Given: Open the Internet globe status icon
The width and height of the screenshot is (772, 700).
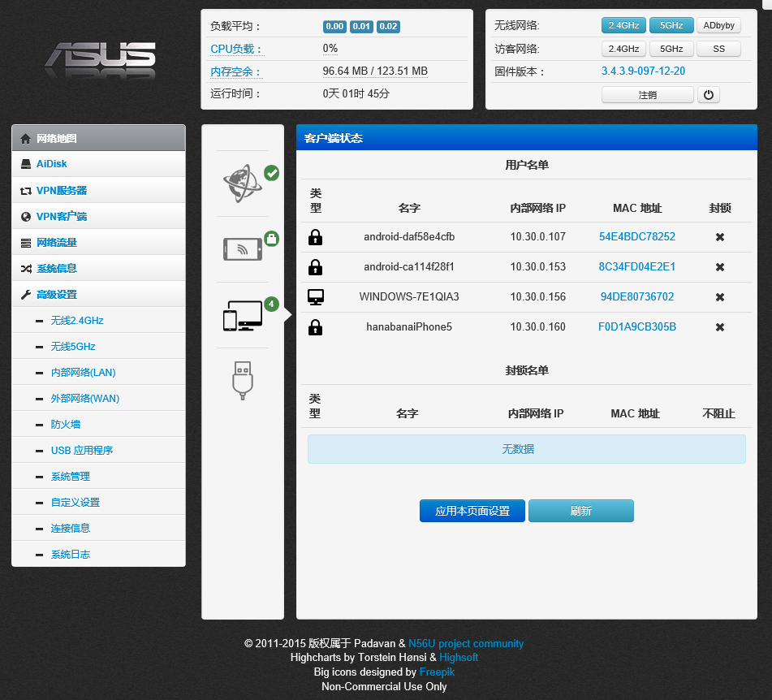Looking at the screenshot, I should [x=242, y=184].
